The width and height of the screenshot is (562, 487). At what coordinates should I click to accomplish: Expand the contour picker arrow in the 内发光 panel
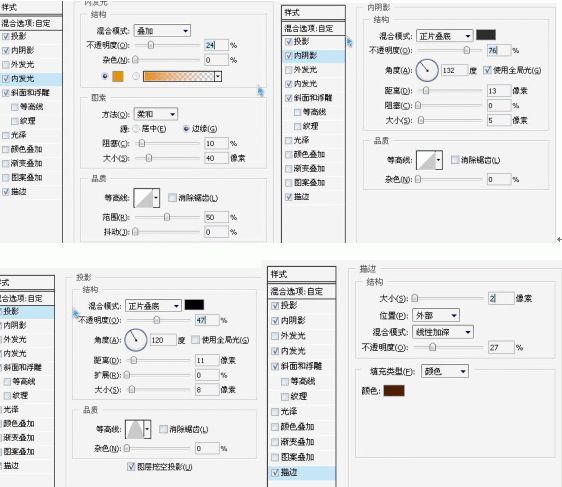[x=156, y=197]
